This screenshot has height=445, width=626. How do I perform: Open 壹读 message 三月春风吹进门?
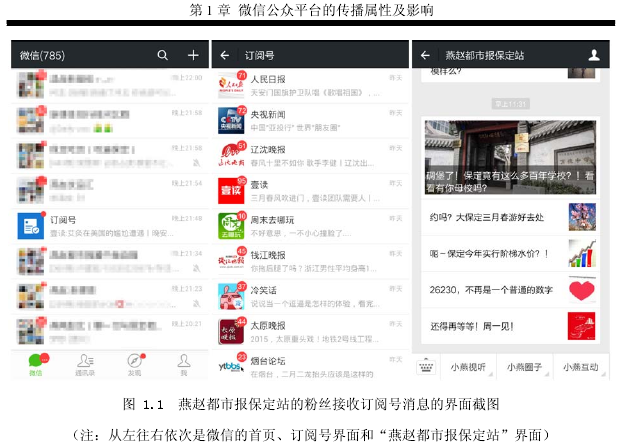coord(315,198)
